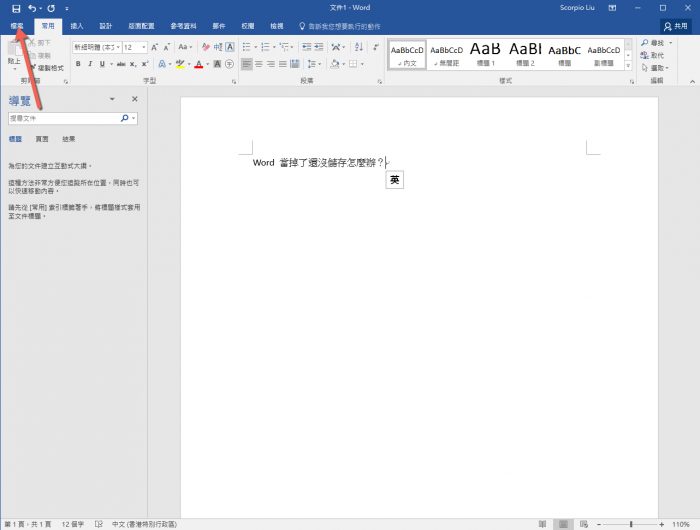This screenshot has width=700, height=530.
Task: Click the navigation pane search field
Action: coord(65,118)
